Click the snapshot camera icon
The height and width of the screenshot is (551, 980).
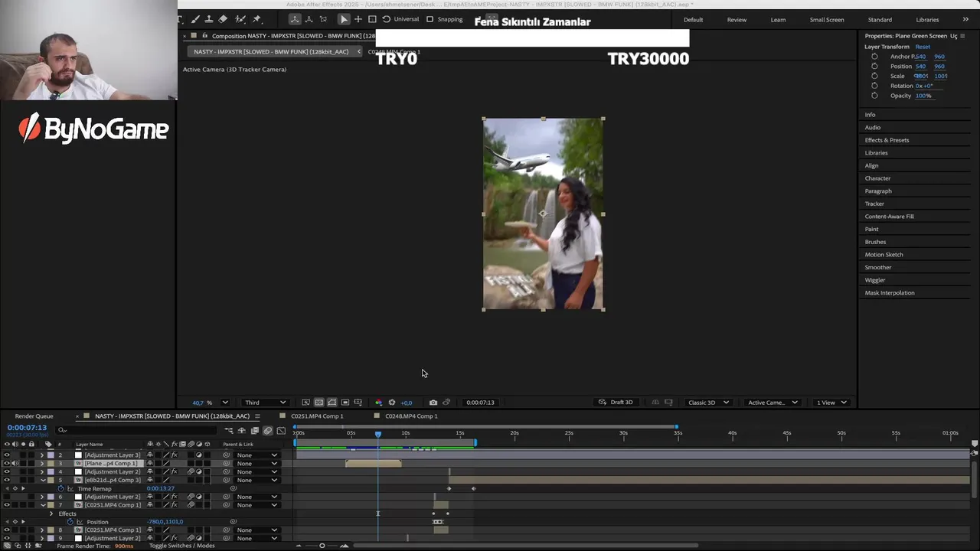[x=433, y=403]
